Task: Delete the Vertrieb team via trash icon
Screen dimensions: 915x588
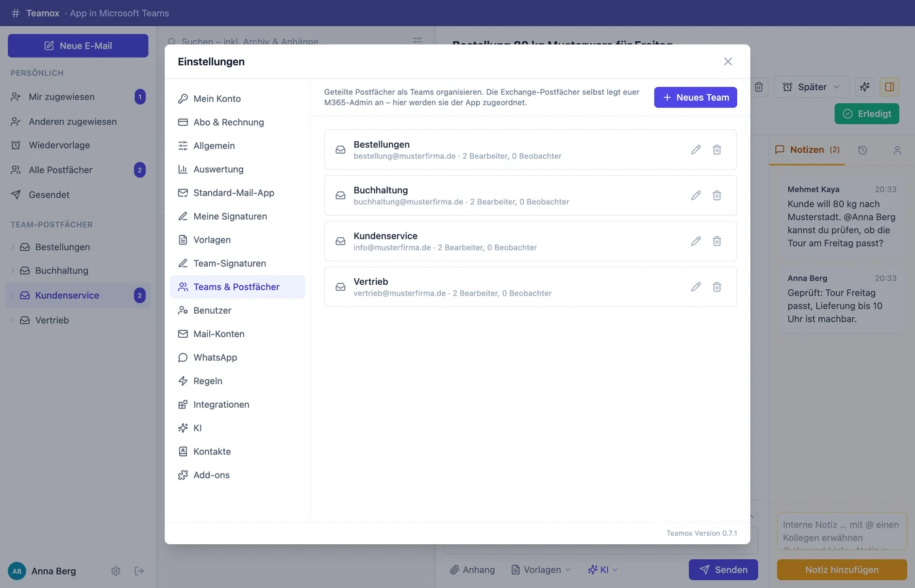Action: 717,287
